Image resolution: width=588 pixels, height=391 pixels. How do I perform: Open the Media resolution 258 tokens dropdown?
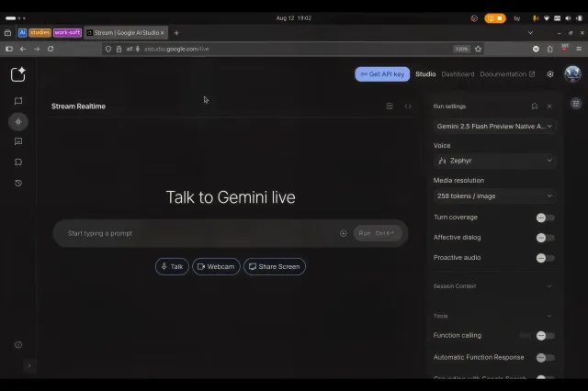[494, 196]
